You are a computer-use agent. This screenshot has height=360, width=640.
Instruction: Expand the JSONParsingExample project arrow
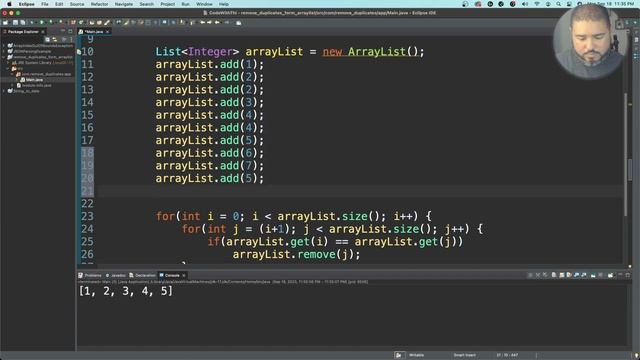click(x=4, y=51)
